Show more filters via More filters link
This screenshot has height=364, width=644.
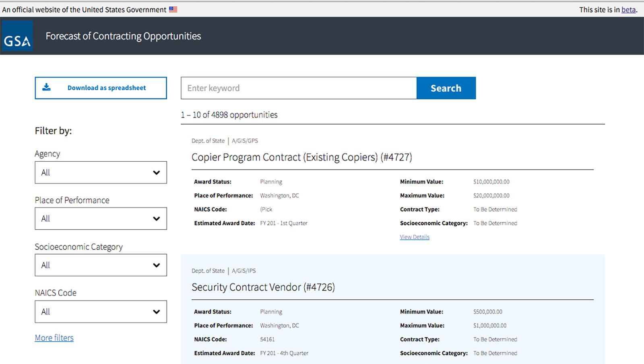click(54, 338)
